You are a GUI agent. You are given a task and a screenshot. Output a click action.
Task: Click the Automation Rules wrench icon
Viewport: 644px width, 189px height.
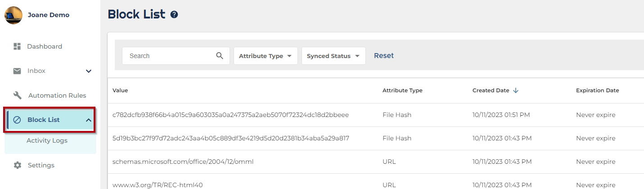point(18,95)
